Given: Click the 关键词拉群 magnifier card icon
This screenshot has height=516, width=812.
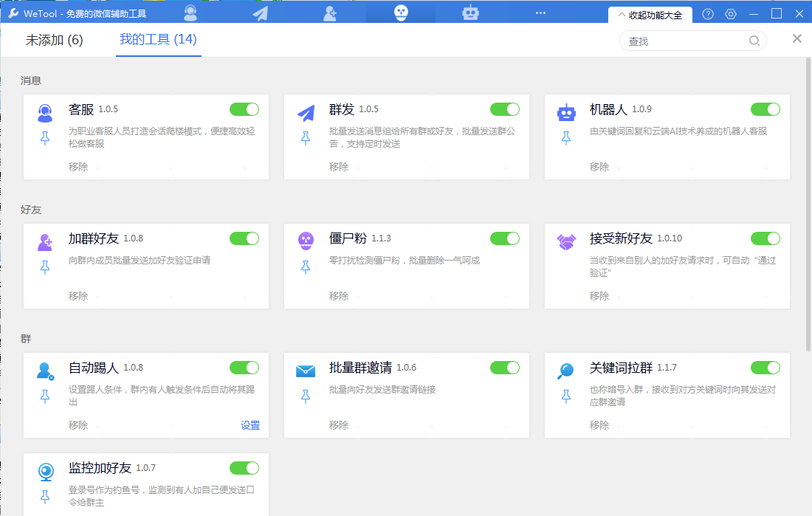Looking at the screenshot, I should 565,371.
